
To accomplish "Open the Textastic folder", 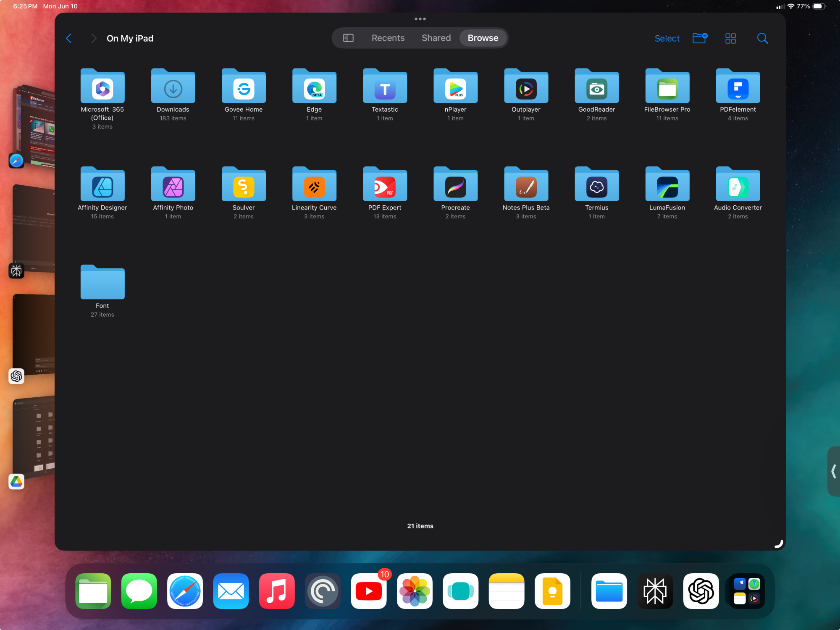I will pyautogui.click(x=385, y=86).
